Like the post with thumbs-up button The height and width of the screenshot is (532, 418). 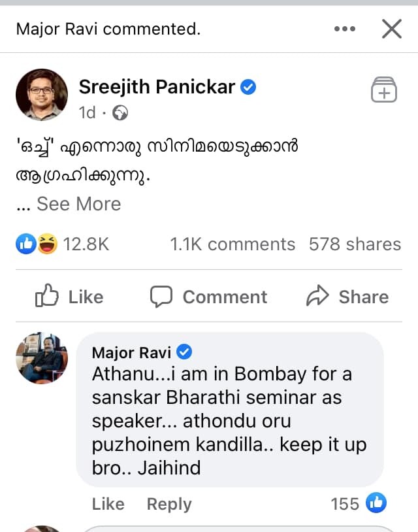tap(69, 297)
